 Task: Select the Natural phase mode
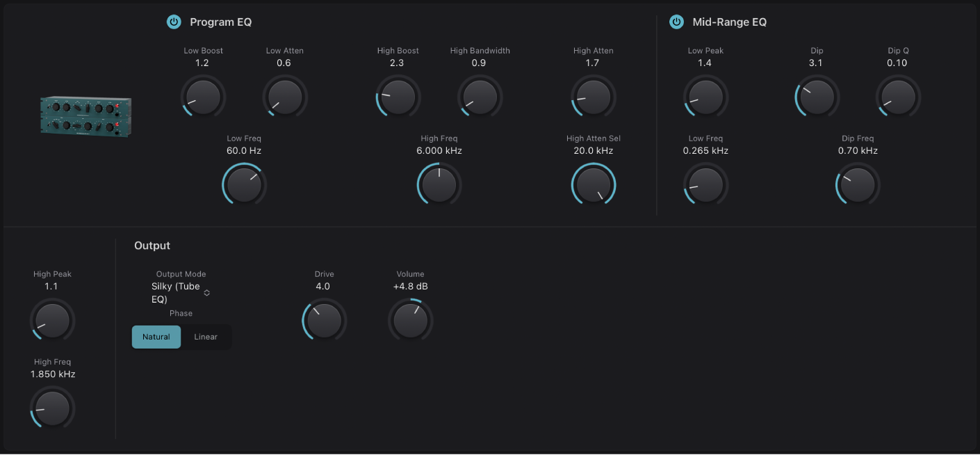click(x=156, y=337)
